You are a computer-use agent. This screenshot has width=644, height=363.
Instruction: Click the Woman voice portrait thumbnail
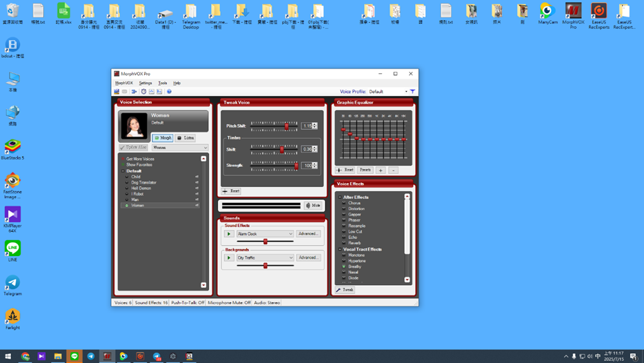[134, 126]
